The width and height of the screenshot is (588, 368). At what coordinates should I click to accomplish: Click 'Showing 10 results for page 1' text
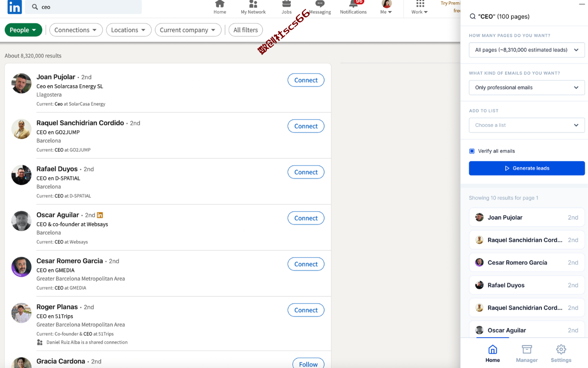[503, 198]
